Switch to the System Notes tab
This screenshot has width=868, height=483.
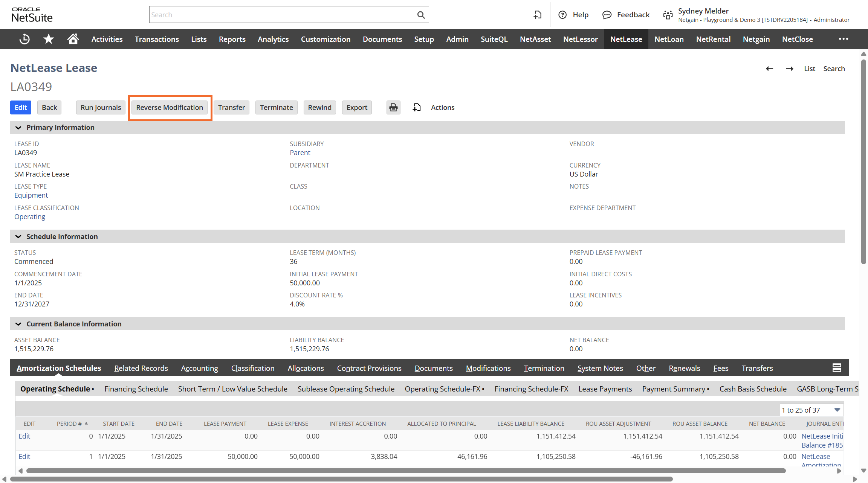coord(600,368)
